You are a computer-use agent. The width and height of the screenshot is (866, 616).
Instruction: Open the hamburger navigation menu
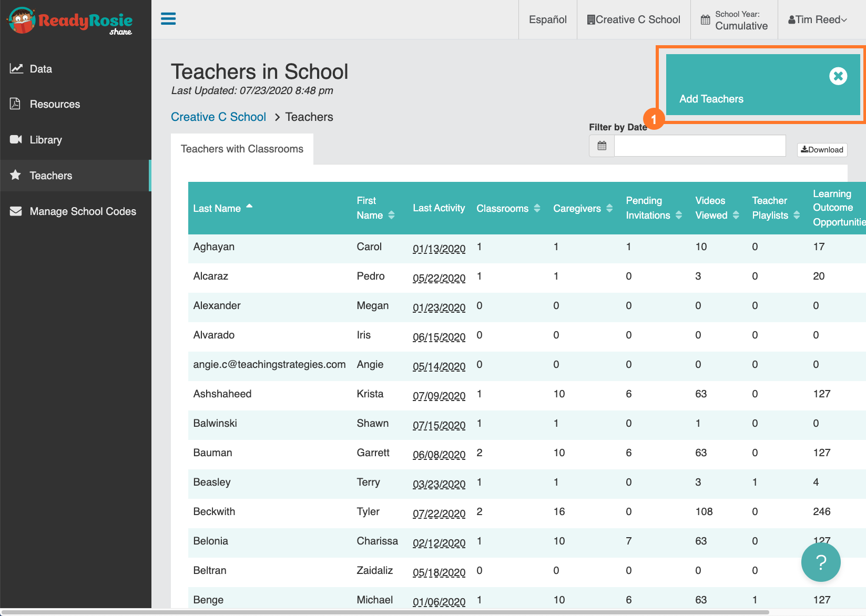[168, 18]
